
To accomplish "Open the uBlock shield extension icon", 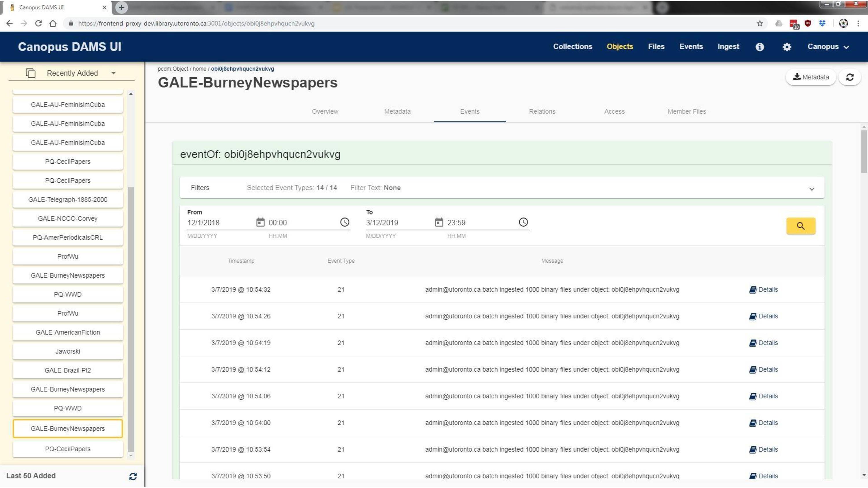I will click(808, 23).
